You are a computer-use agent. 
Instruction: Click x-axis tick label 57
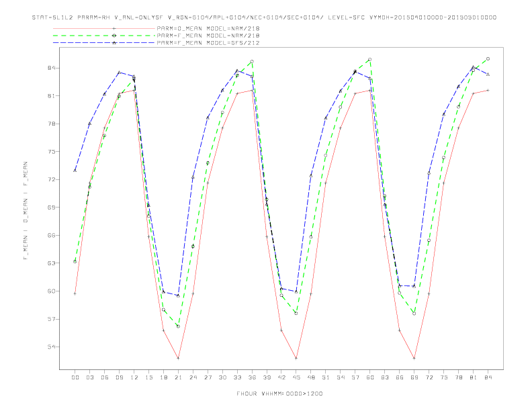(355, 377)
